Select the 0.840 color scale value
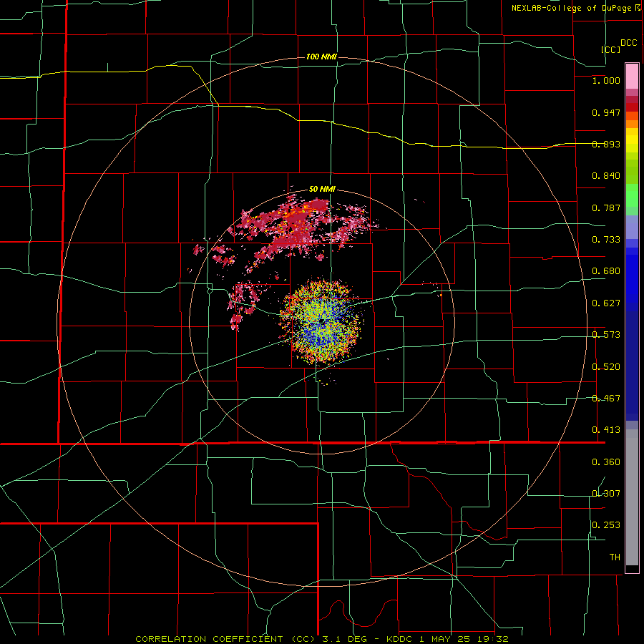 (606, 176)
